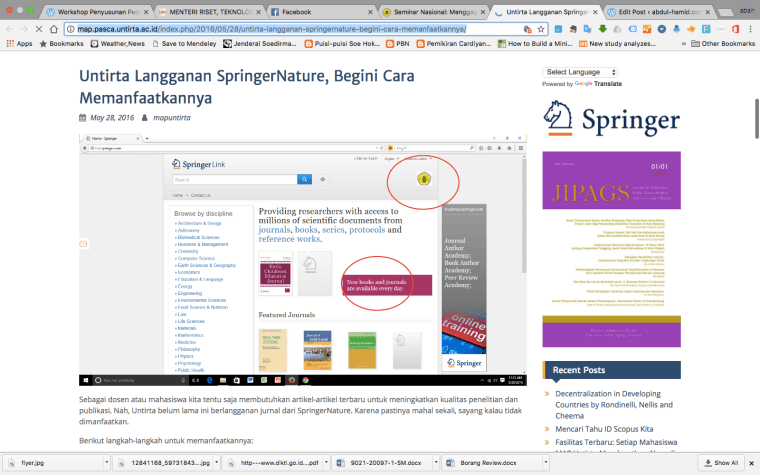Image resolution: width=760 pixels, height=475 pixels.
Task: Go to the browser home page icon
Action: (x=53, y=29)
